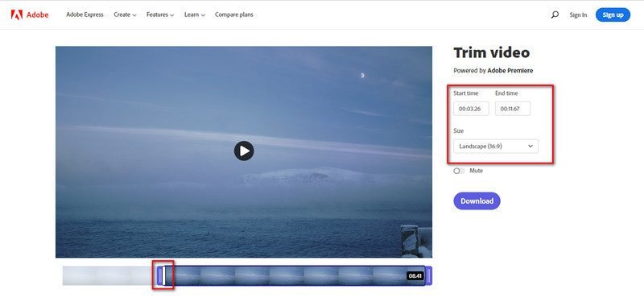Expand the Features menu

pos(160,14)
